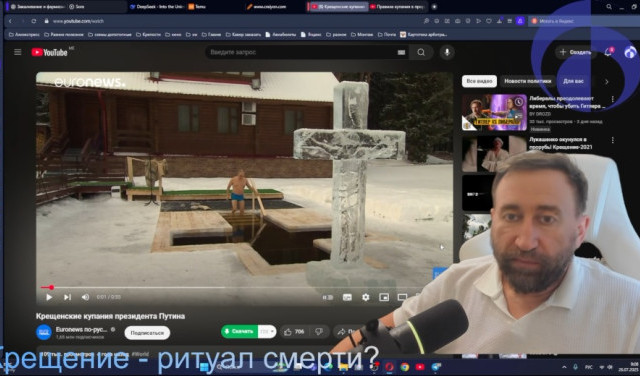Screen dimensions: 640x376
Task: Select the Все видео chip
Action: click(x=479, y=81)
